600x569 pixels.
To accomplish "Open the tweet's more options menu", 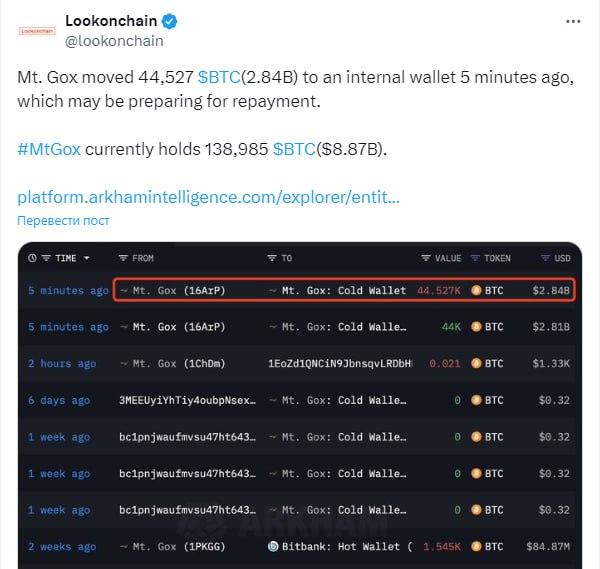I will 573,20.
